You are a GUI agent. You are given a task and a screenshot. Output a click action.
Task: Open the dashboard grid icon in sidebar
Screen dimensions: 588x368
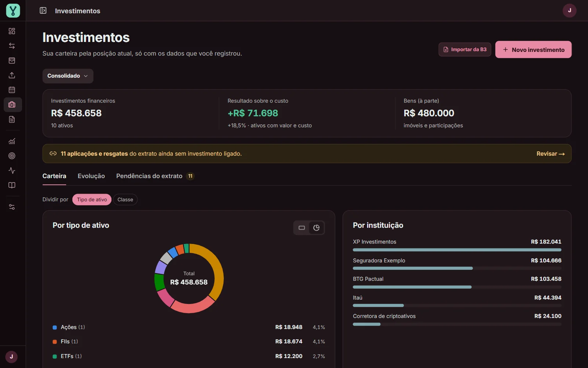pyautogui.click(x=12, y=31)
